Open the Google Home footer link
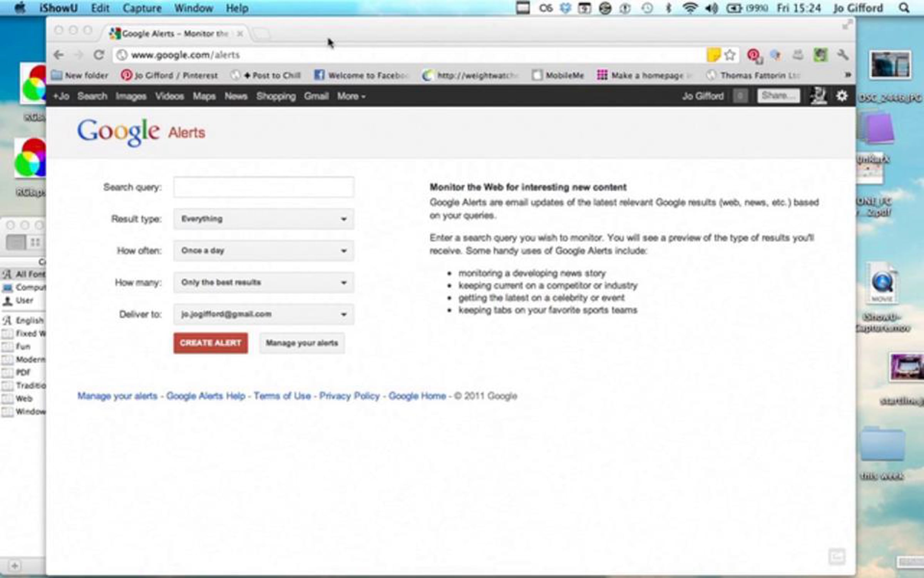 point(417,396)
